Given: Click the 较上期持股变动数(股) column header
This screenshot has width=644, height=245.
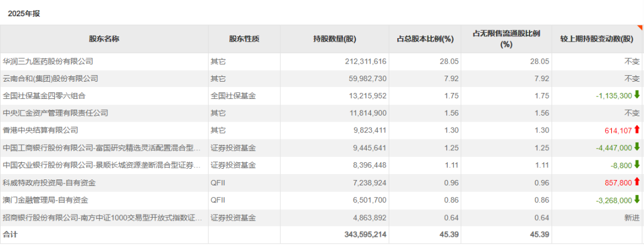Looking at the screenshot, I should pos(597,39).
